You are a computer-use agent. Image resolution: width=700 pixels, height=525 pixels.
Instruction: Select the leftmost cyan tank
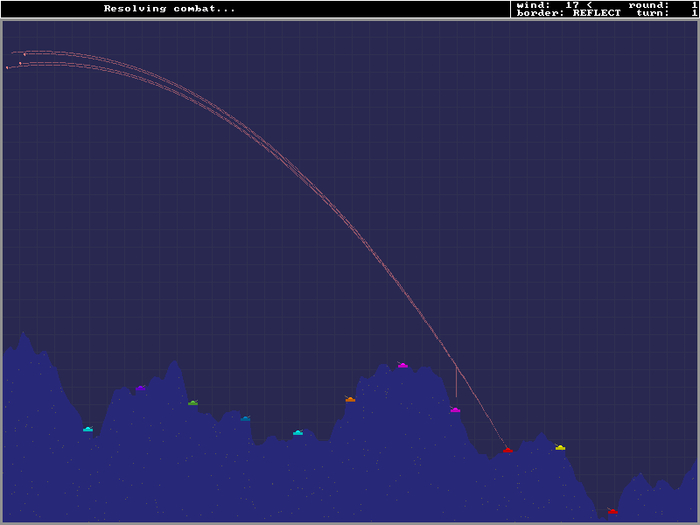point(88,429)
